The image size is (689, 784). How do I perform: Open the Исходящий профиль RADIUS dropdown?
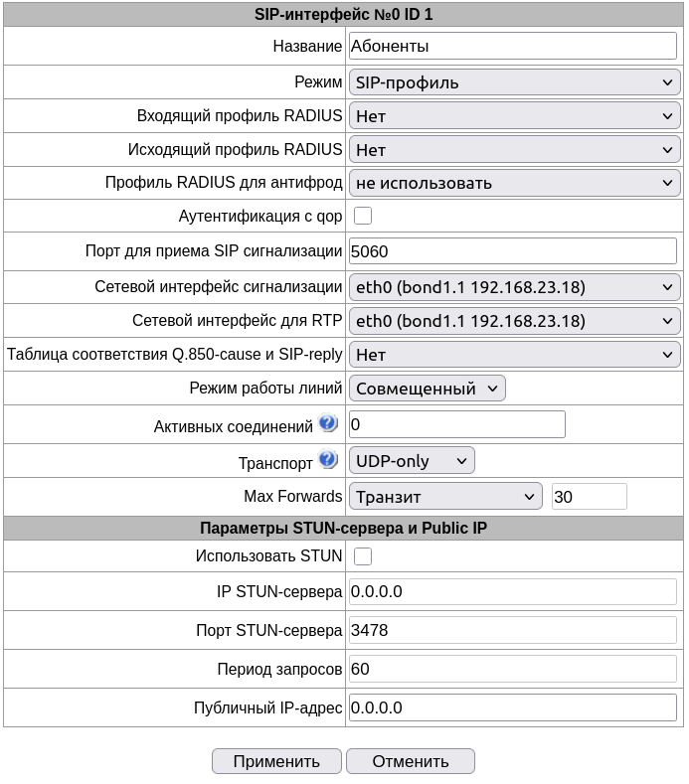pyautogui.click(x=514, y=150)
